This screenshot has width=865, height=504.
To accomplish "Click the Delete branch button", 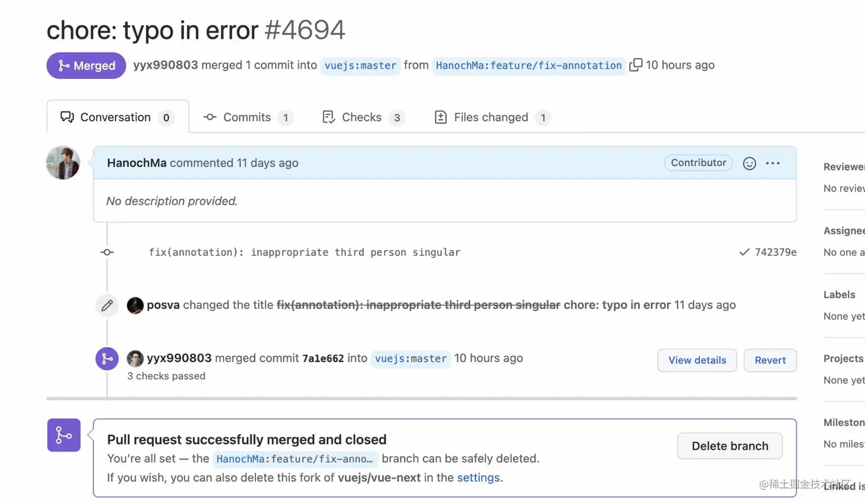I will tap(729, 446).
